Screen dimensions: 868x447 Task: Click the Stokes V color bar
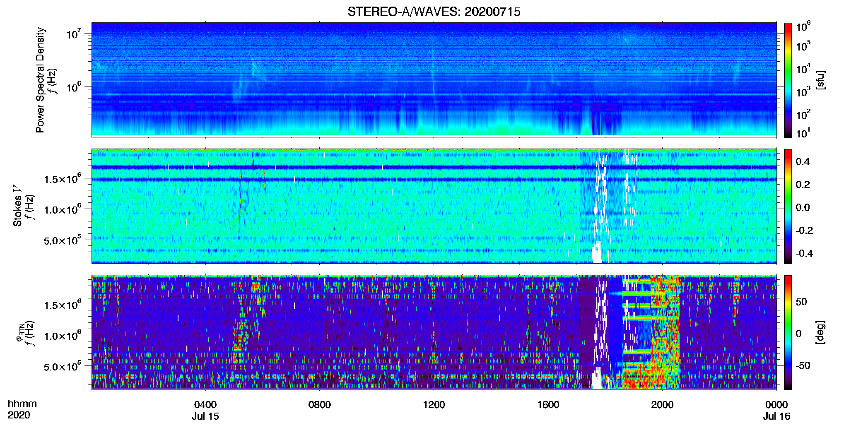tap(788, 206)
